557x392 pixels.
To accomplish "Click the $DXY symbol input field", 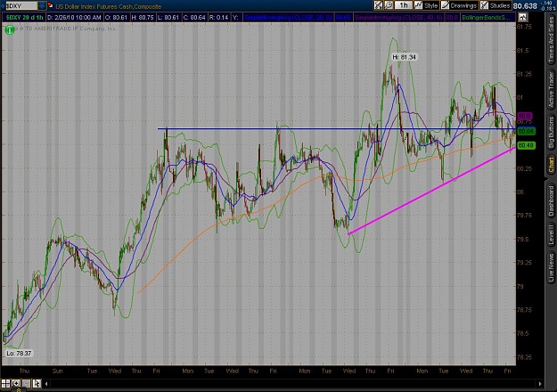I will (21, 5).
